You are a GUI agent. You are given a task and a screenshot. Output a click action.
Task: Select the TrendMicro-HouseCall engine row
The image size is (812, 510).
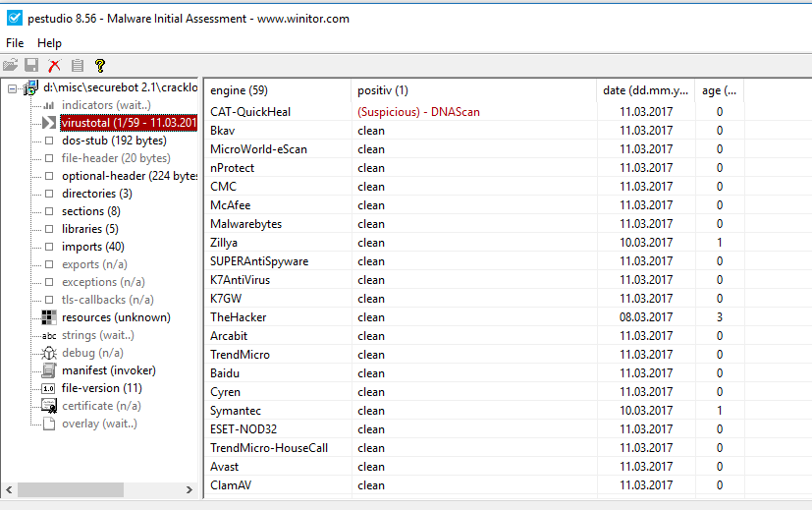point(473,448)
